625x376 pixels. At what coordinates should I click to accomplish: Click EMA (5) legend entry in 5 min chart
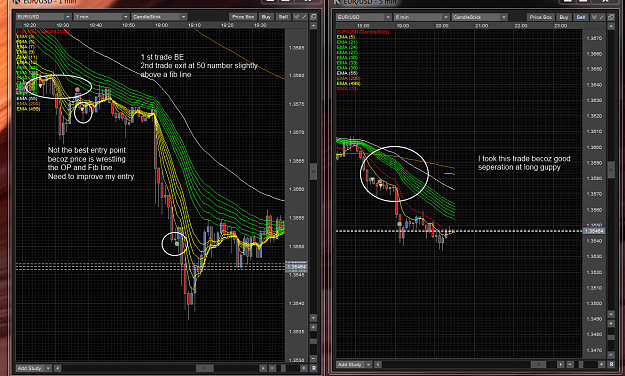click(346, 37)
